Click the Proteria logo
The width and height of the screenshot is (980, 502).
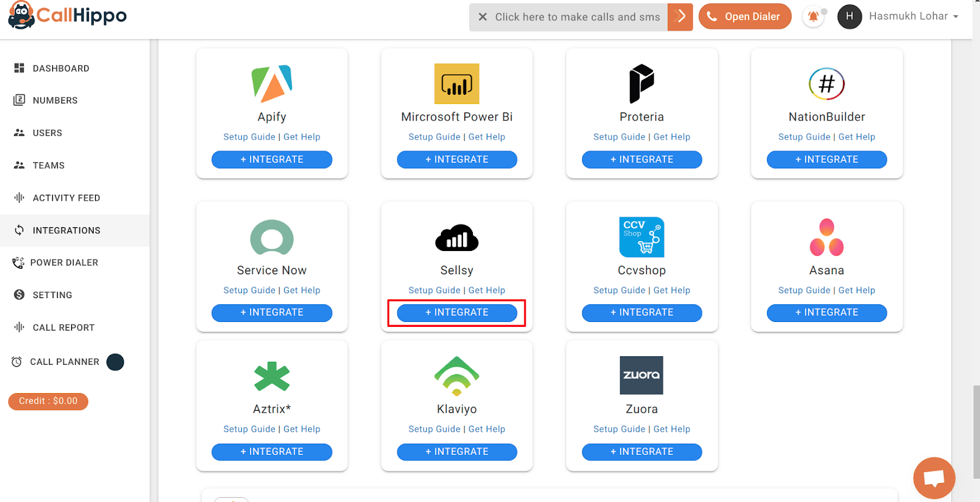point(642,83)
